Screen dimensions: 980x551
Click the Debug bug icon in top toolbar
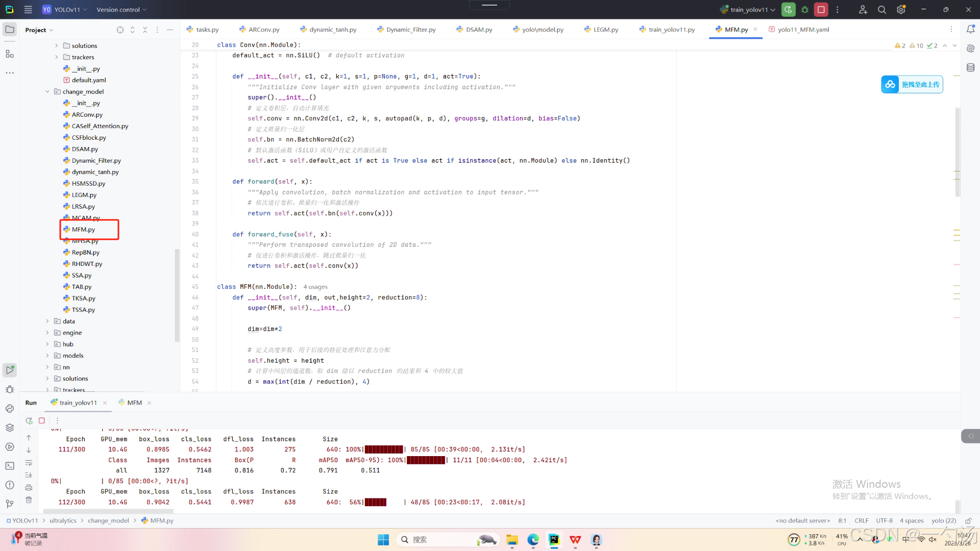tap(805, 10)
